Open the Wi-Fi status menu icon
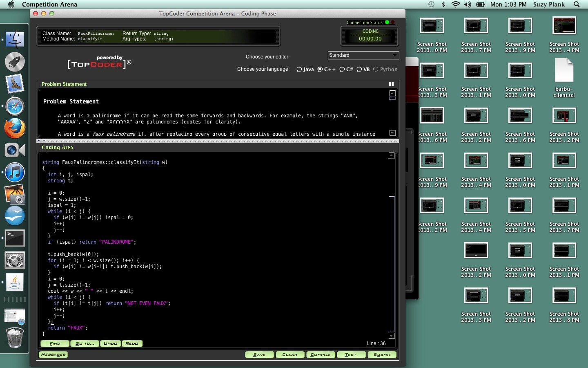Viewport: 588px width, 368px height. (x=455, y=4)
